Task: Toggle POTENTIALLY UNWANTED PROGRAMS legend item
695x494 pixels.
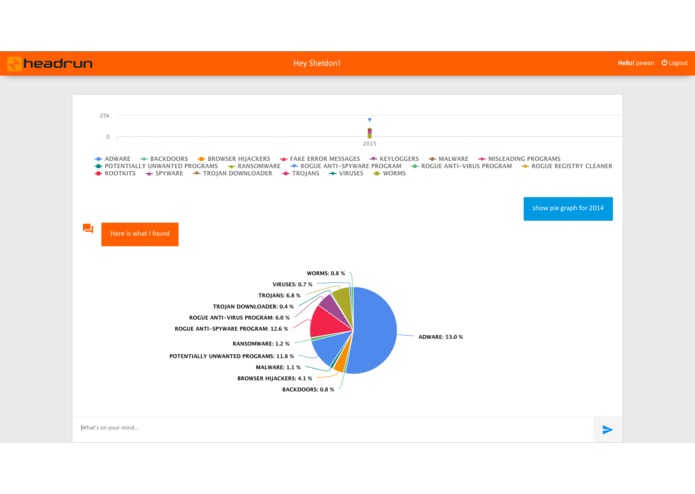Action: tap(156, 166)
